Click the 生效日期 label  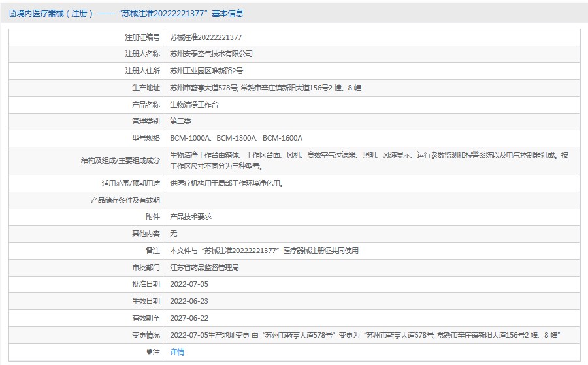point(146,301)
